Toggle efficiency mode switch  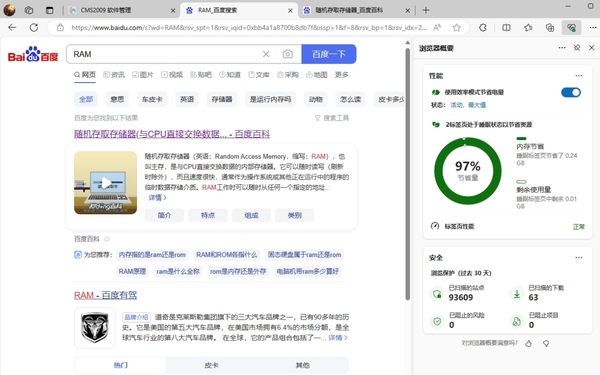[571, 92]
